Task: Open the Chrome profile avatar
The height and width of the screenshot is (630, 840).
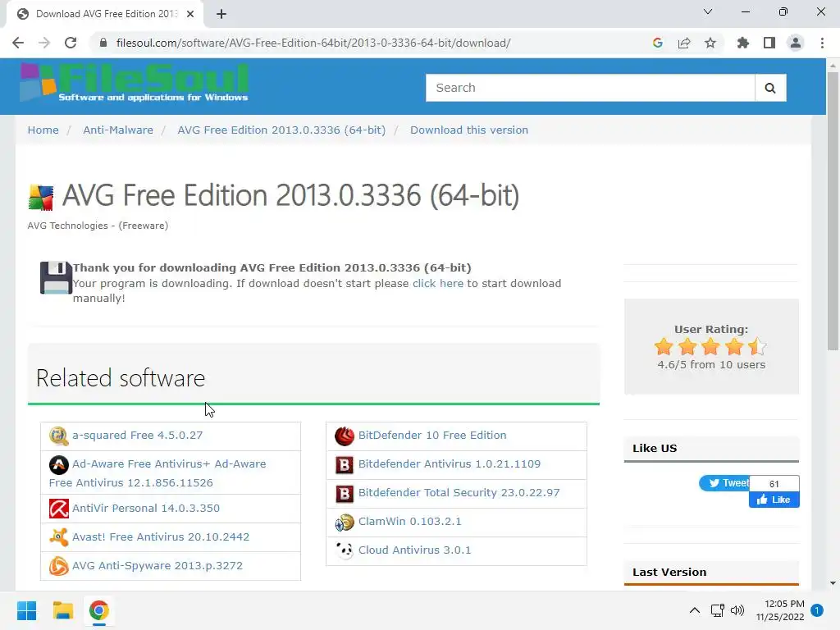Action: pyautogui.click(x=796, y=43)
